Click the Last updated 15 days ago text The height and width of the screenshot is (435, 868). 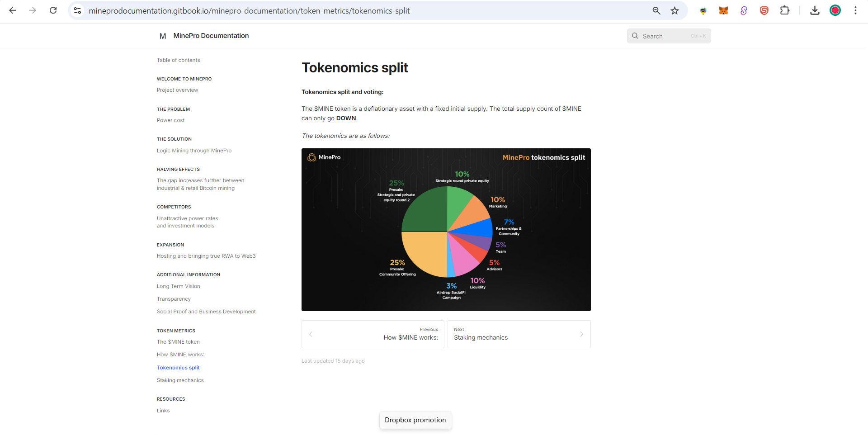(x=333, y=361)
